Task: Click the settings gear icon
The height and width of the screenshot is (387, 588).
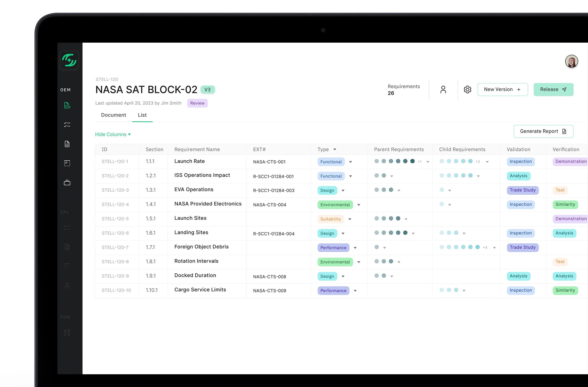Action: [467, 89]
